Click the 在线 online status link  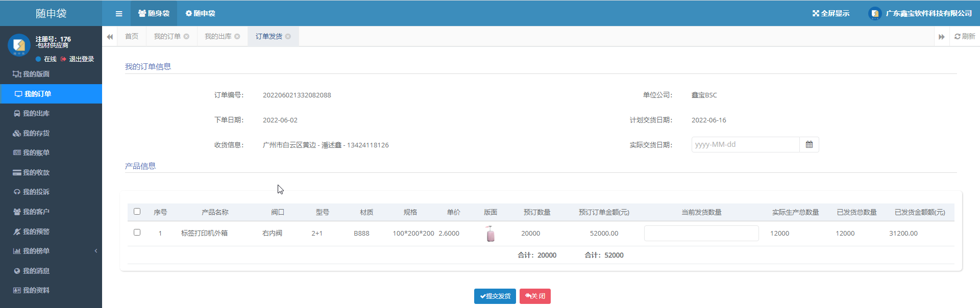point(46,59)
